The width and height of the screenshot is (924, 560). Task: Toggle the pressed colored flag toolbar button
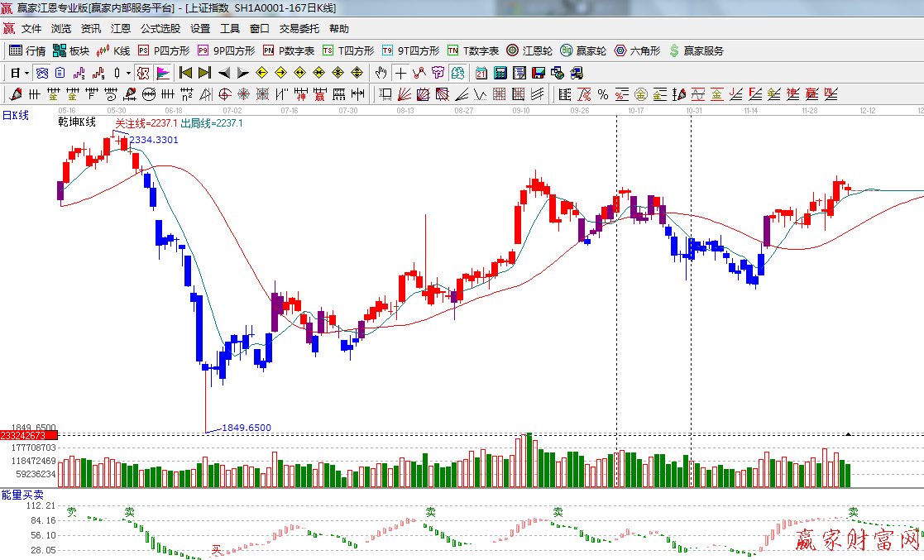pyautogui.click(x=163, y=73)
